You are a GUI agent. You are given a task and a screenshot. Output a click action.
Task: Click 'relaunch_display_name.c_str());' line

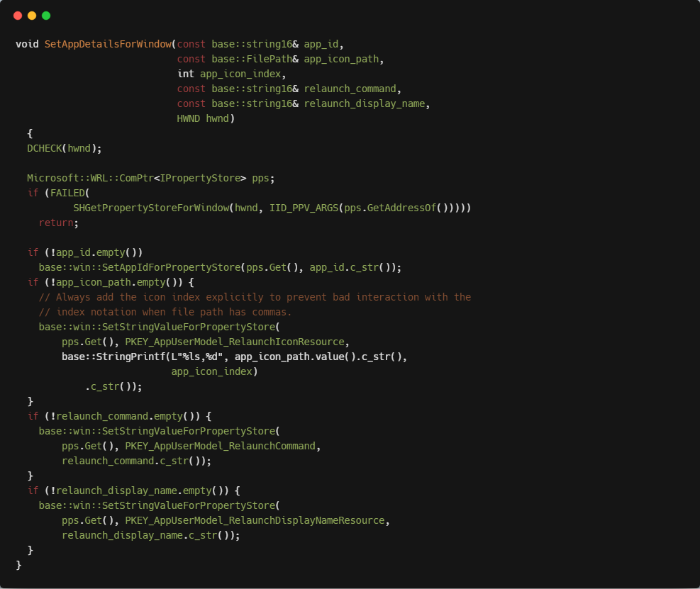coord(151,535)
